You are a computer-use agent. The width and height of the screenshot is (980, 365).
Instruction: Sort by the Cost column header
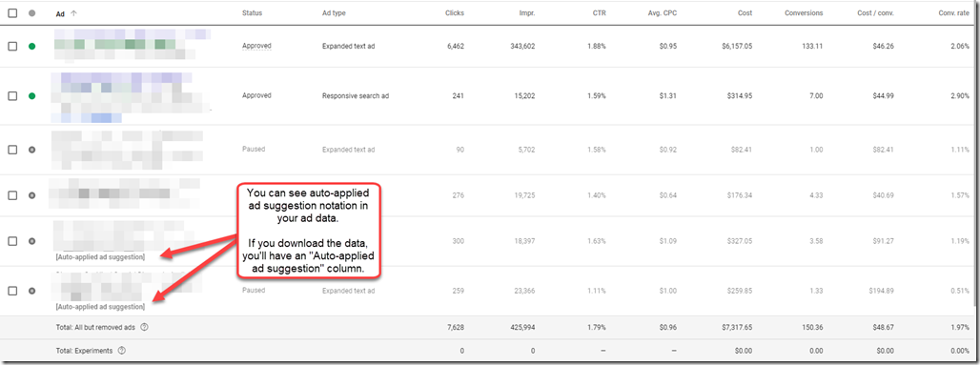(x=745, y=13)
